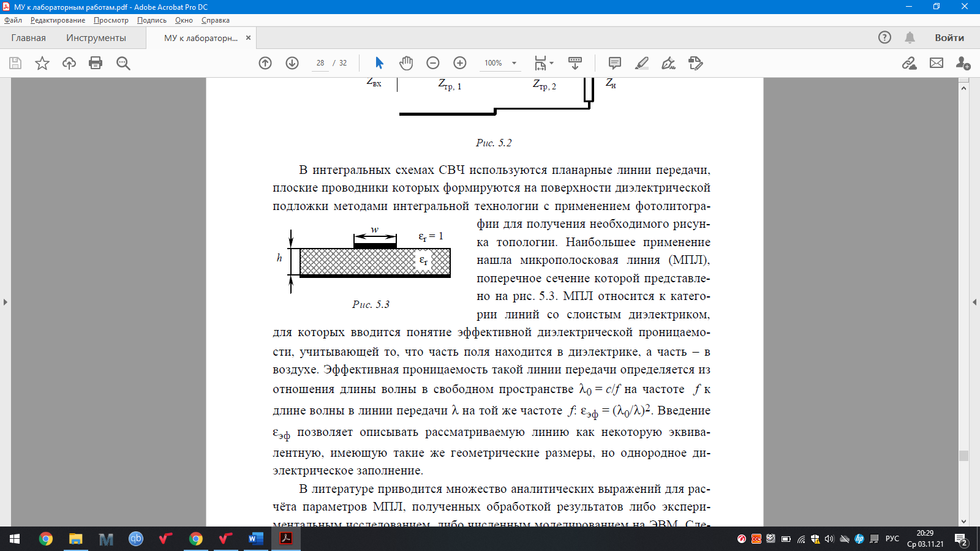This screenshot has height=551, width=980.
Task: Open the Окно menu
Action: (x=184, y=20)
